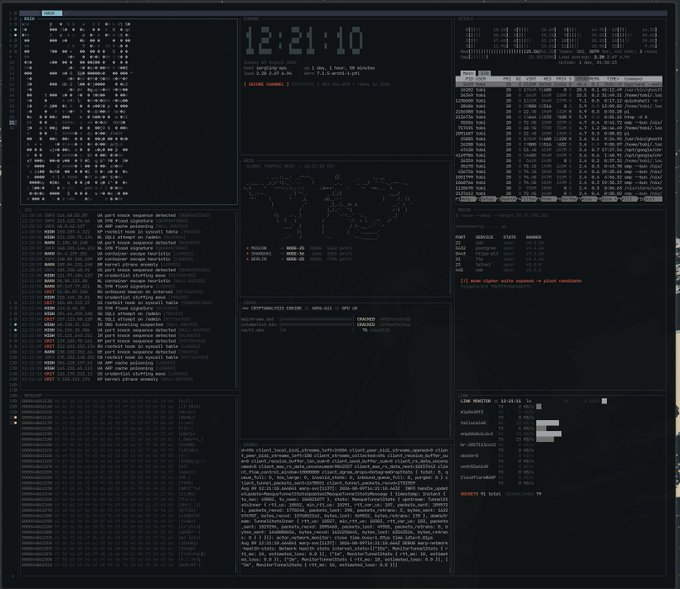Click the red SECURE CHANNEL label
This screenshot has width=680, height=589.
point(266,84)
